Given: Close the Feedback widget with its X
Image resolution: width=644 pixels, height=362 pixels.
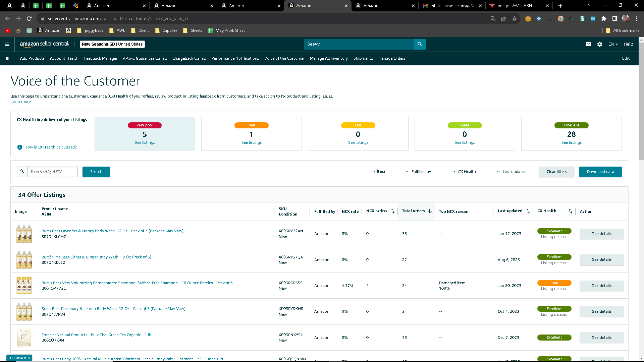Looking at the screenshot, I should pos(29,358).
